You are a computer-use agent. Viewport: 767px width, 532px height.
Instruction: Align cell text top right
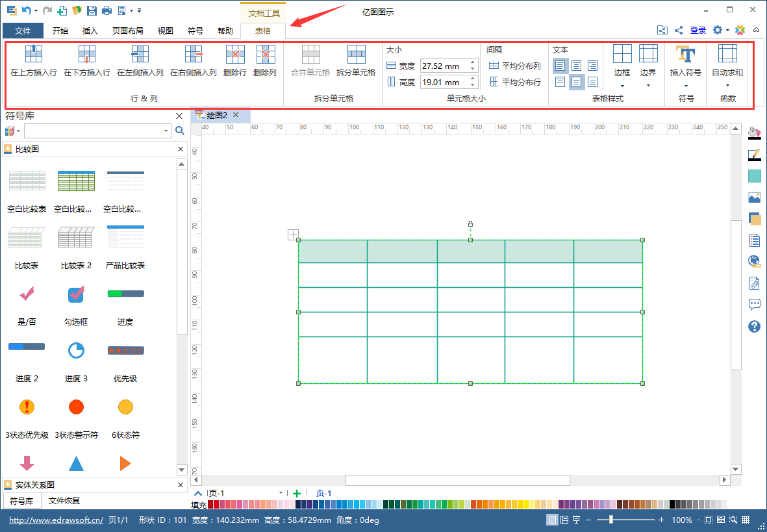point(592,66)
